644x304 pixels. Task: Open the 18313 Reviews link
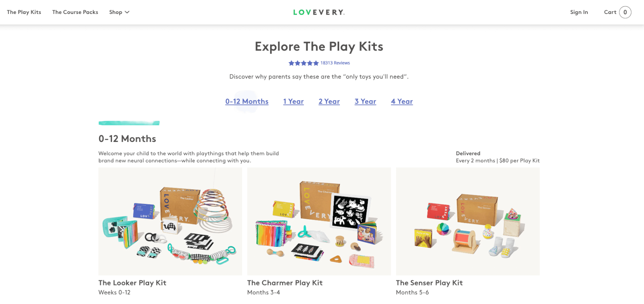tap(335, 63)
